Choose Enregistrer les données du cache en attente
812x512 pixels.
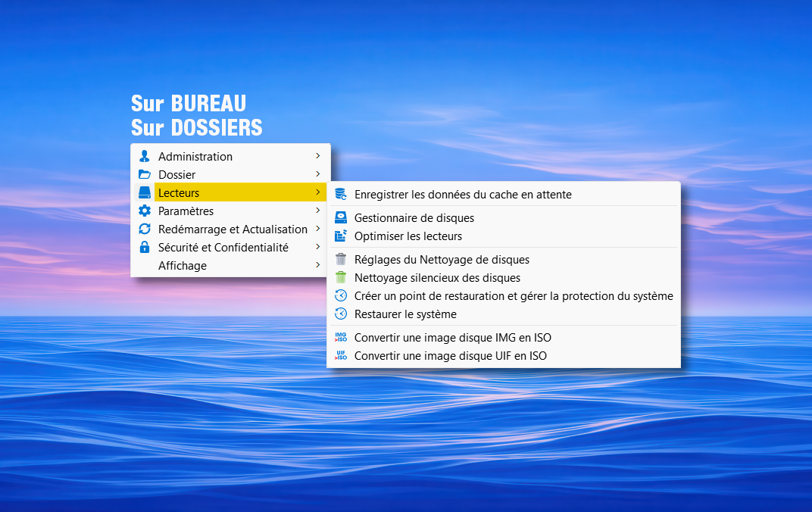463,195
